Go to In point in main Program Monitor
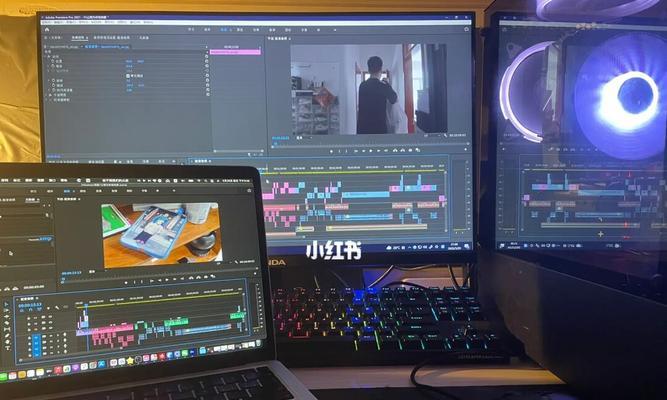 click(356, 151)
